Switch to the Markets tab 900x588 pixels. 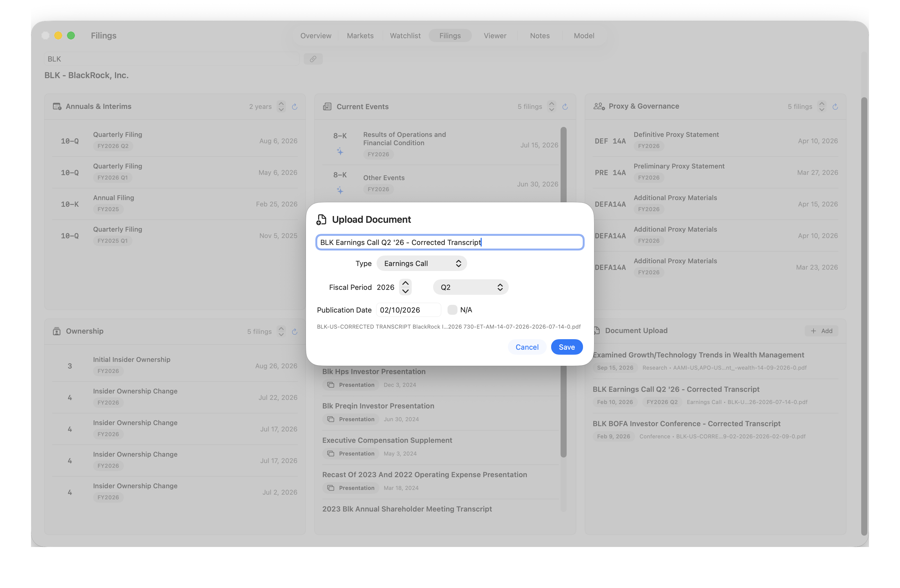(360, 35)
